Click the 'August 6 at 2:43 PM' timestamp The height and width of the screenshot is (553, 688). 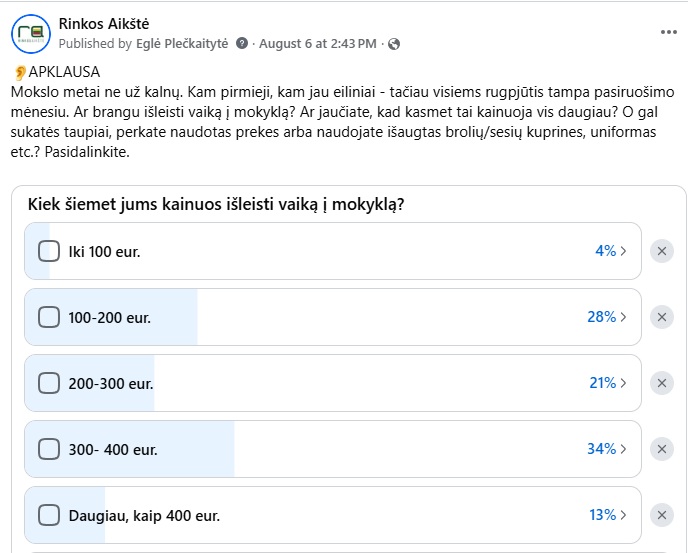pos(318,44)
